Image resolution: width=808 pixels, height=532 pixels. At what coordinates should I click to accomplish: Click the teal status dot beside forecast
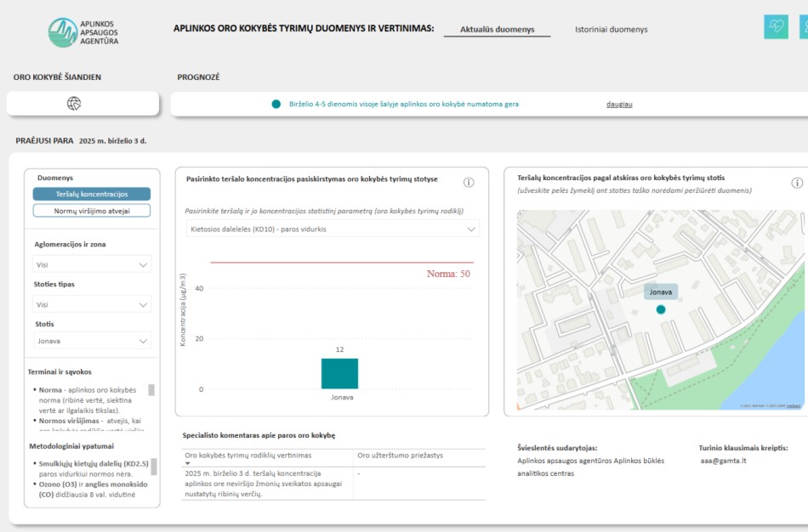click(x=276, y=104)
